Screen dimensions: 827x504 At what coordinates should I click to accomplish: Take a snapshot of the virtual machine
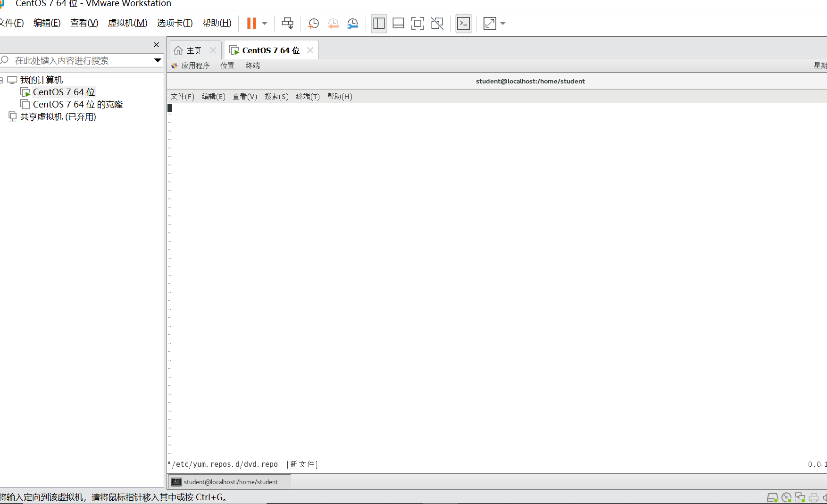[x=313, y=24]
